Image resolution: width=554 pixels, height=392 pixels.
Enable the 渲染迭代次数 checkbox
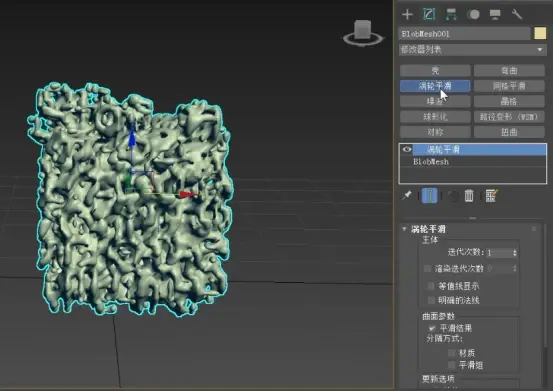pyautogui.click(x=427, y=269)
